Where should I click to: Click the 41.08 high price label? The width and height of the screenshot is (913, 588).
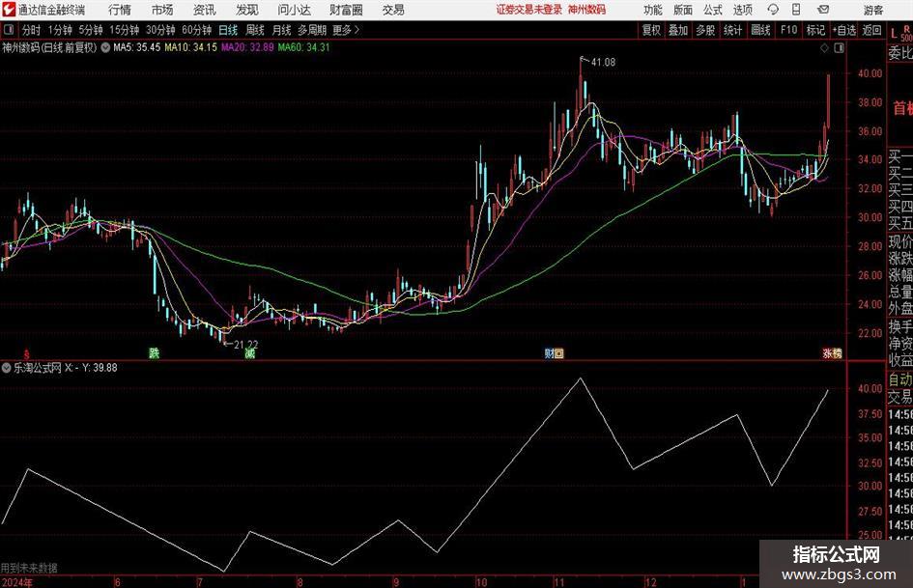603,62
